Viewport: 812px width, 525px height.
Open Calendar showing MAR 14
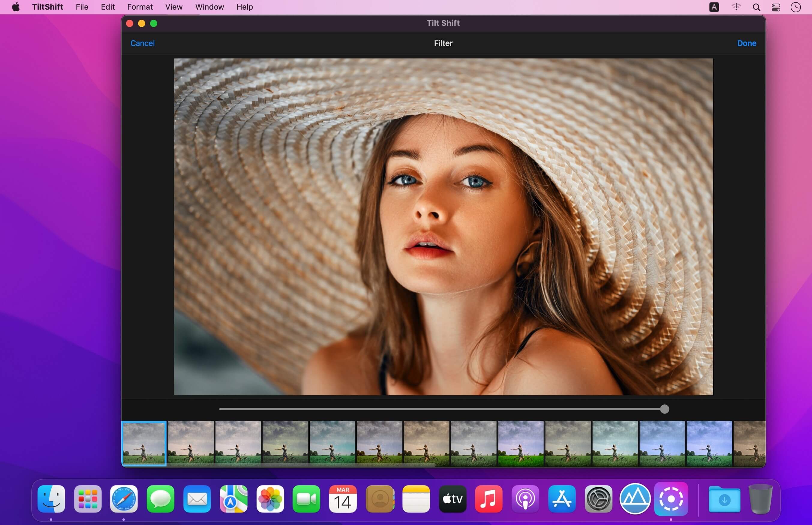tap(343, 499)
